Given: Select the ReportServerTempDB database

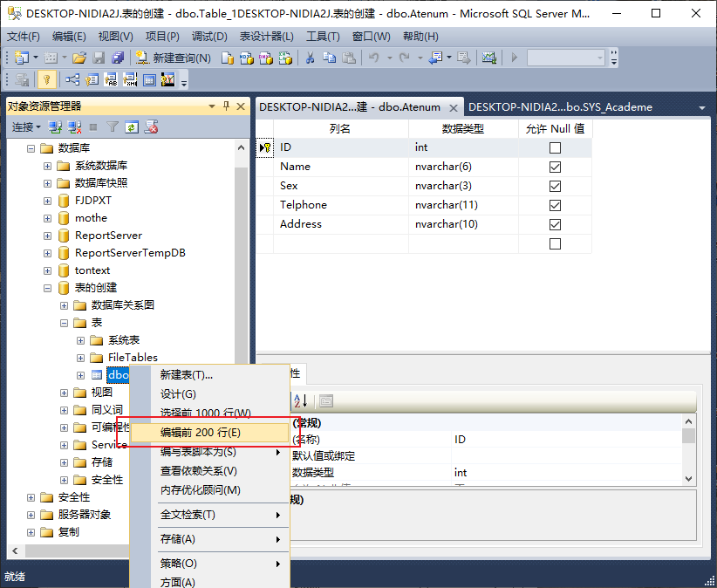Looking at the screenshot, I should click(x=130, y=253).
